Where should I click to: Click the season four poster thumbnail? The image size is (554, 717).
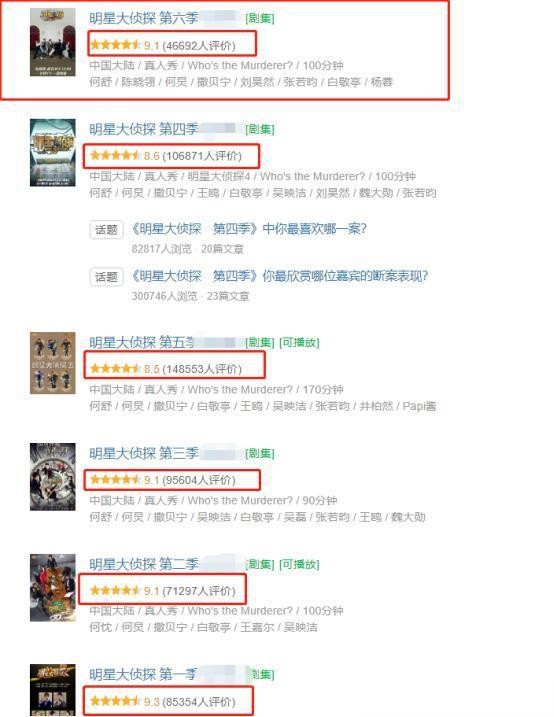[x=53, y=153]
